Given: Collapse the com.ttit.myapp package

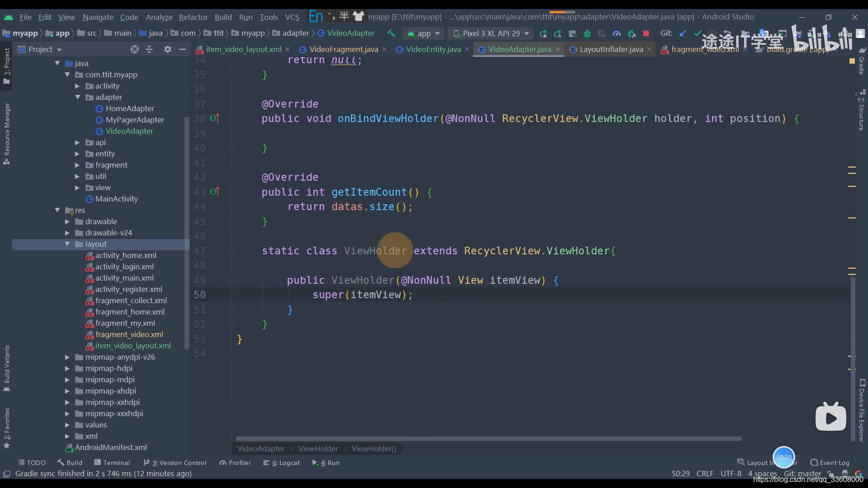Looking at the screenshot, I should 67,75.
